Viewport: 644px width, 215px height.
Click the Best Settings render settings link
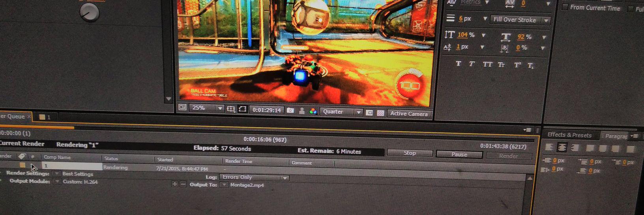click(78, 174)
